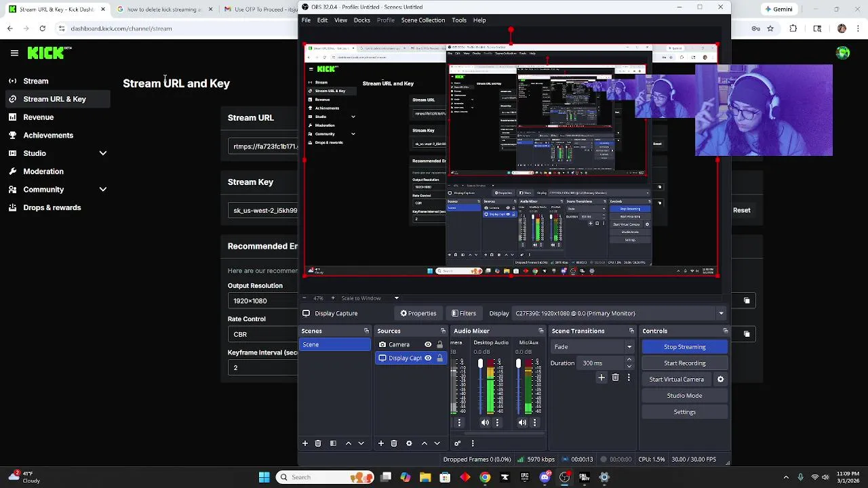Image resolution: width=868 pixels, height=488 pixels.
Task: Open OBS File menu
Action: click(306, 20)
